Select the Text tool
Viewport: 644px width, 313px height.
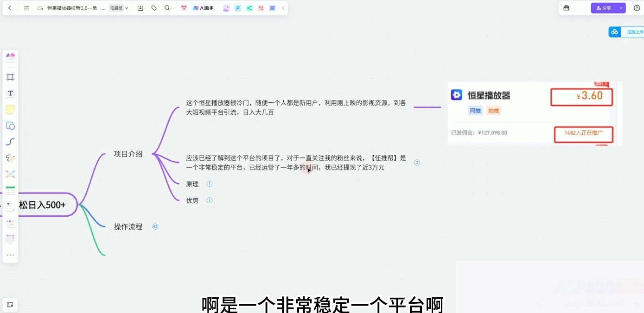point(10,93)
